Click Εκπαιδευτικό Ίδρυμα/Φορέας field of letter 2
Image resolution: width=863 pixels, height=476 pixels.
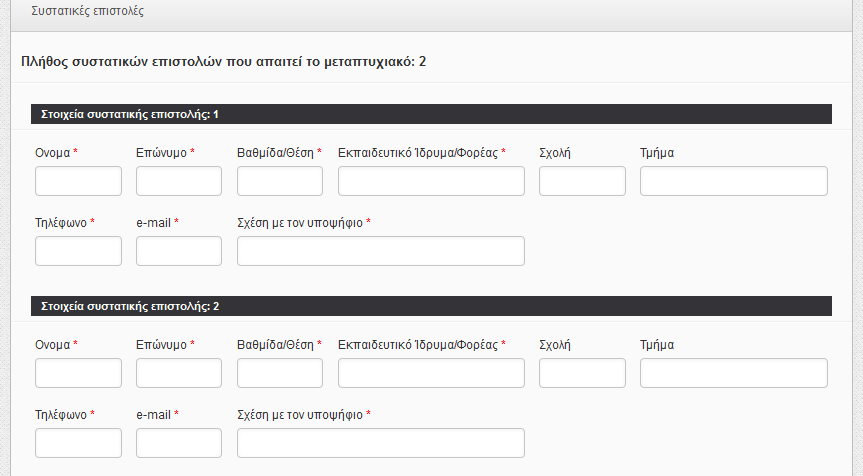click(x=431, y=373)
